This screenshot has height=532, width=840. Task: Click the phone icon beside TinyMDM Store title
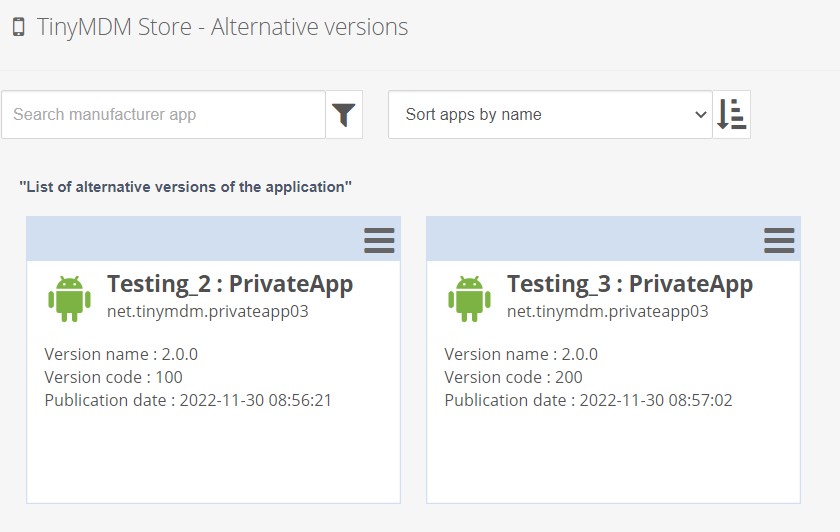(19, 27)
